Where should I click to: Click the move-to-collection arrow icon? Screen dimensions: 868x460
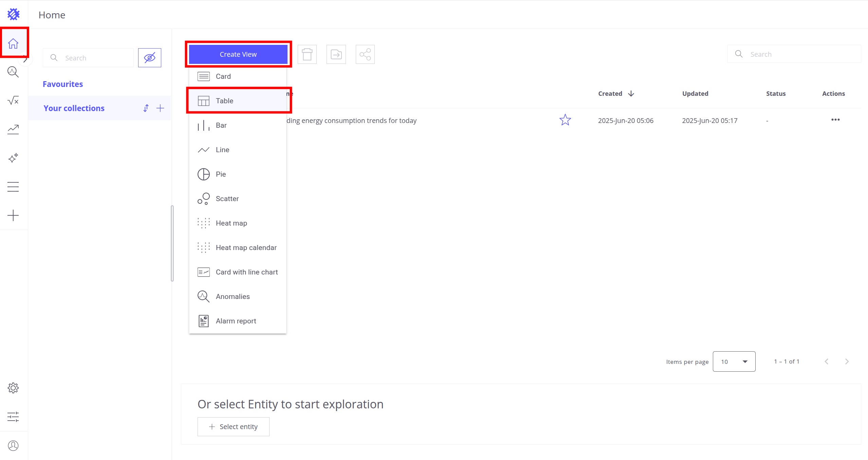tap(336, 54)
